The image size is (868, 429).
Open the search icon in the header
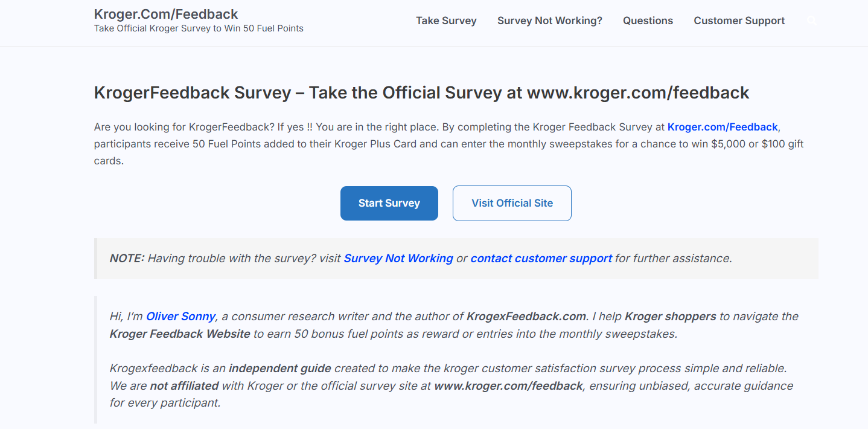(x=811, y=21)
